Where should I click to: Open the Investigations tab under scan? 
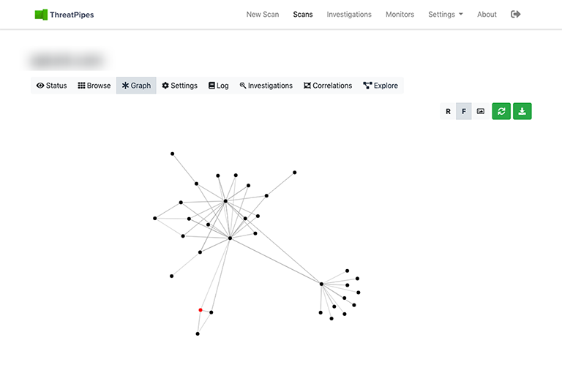tap(266, 86)
